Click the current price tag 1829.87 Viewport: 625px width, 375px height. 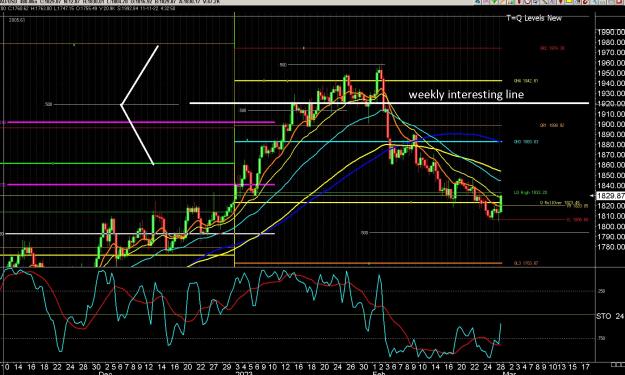(x=610, y=196)
